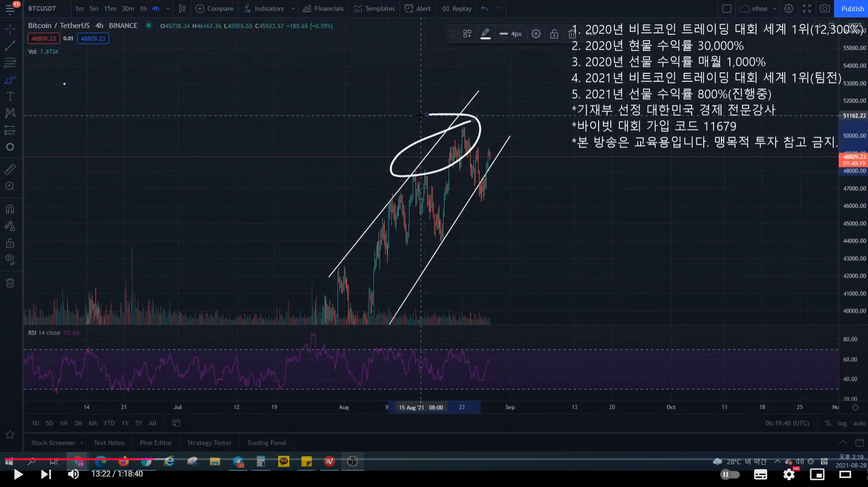This screenshot has height=487, width=868.
Task: Toggle lock all drawing tools
Action: coord(10,243)
